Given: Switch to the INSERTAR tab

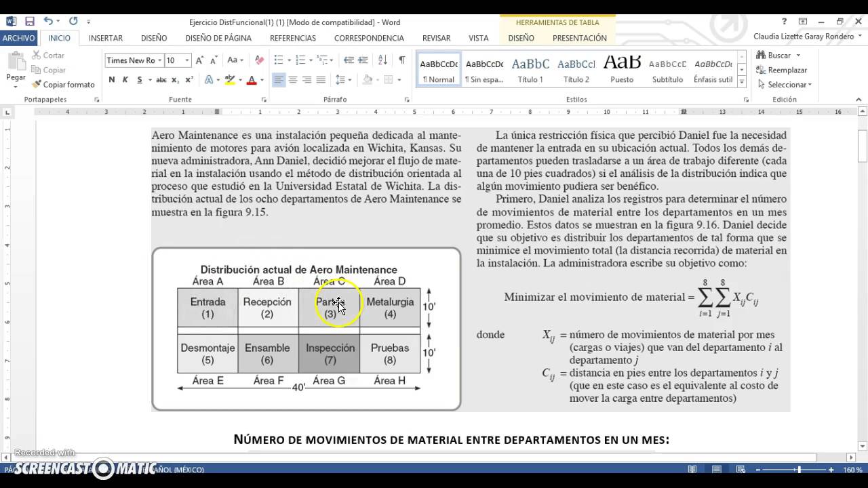Looking at the screenshot, I should 106,38.
